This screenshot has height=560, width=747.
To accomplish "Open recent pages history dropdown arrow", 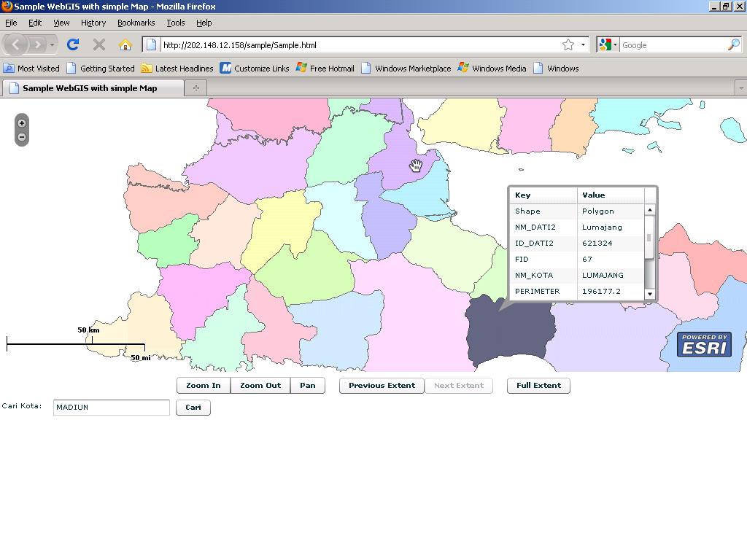I will pos(52,44).
